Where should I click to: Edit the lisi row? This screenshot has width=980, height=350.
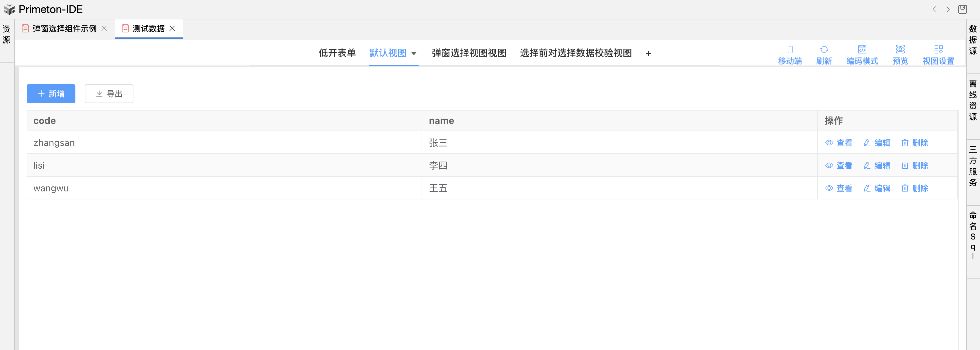pos(877,166)
